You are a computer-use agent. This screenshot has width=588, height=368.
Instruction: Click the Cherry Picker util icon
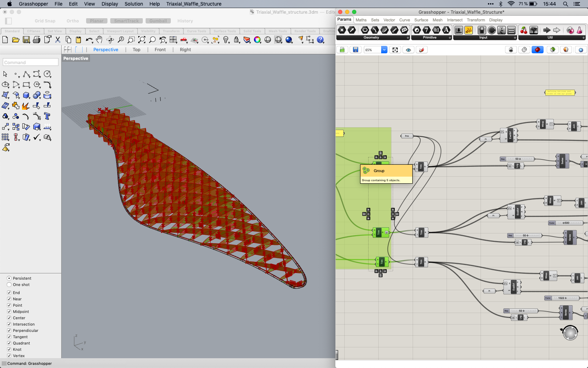pos(524,30)
